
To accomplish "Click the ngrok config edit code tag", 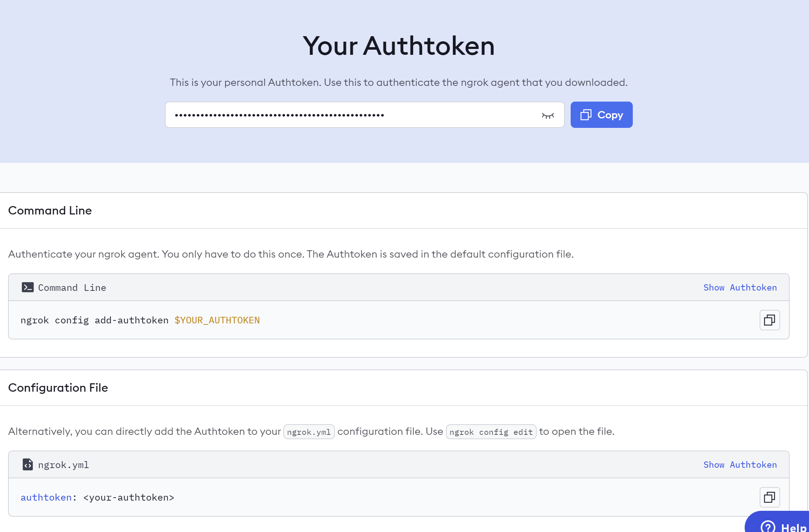I will [x=491, y=432].
